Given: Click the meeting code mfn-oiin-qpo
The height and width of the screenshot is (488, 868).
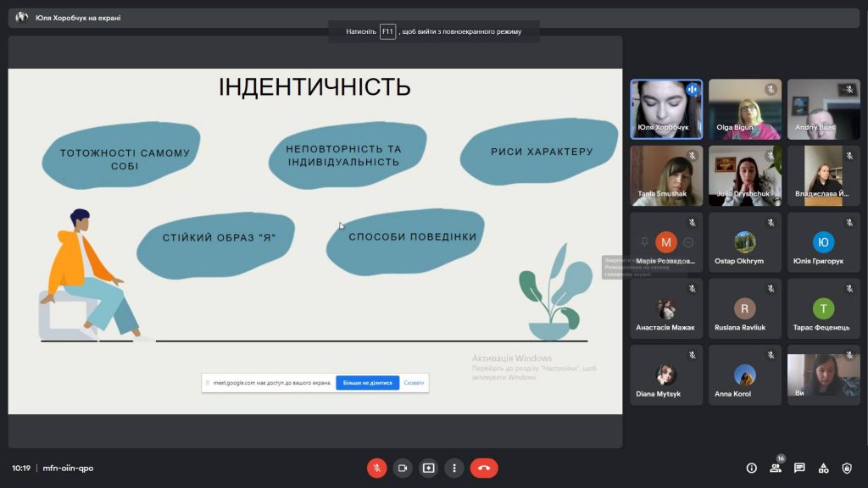Looking at the screenshot, I should point(68,468).
